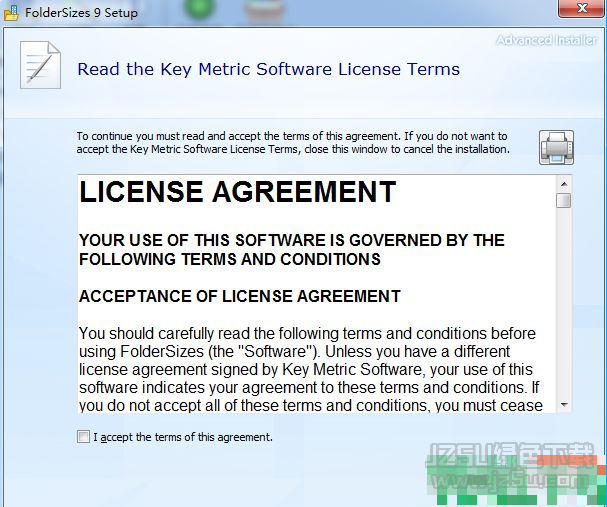Click 'ACCEPTANCE OF LICENSE AGREEMENT' heading
This screenshot has height=507, width=607.
(x=240, y=296)
